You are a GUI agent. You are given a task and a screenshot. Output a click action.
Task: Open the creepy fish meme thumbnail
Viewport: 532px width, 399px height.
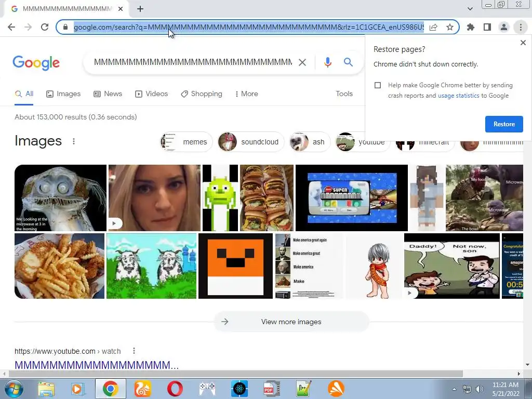point(60,198)
